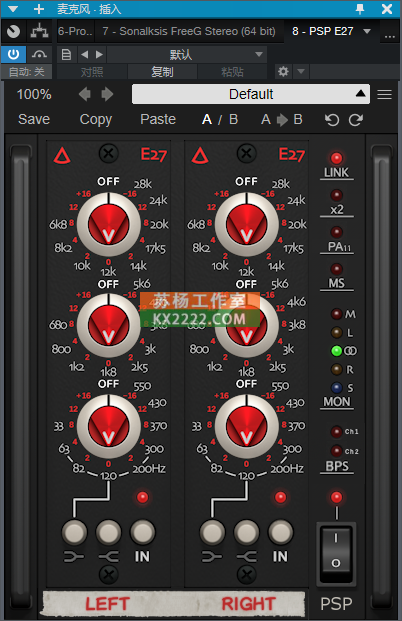The image size is (402, 621).
Task: Adjust left high band knob
Action: [109, 224]
